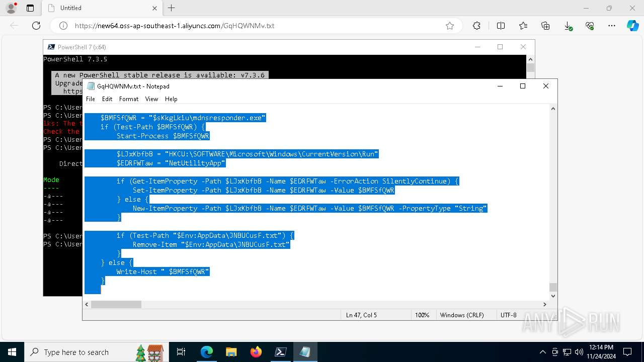Screen dimensions: 644x362
Task: Open Notepad File menu
Action: point(91,99)
